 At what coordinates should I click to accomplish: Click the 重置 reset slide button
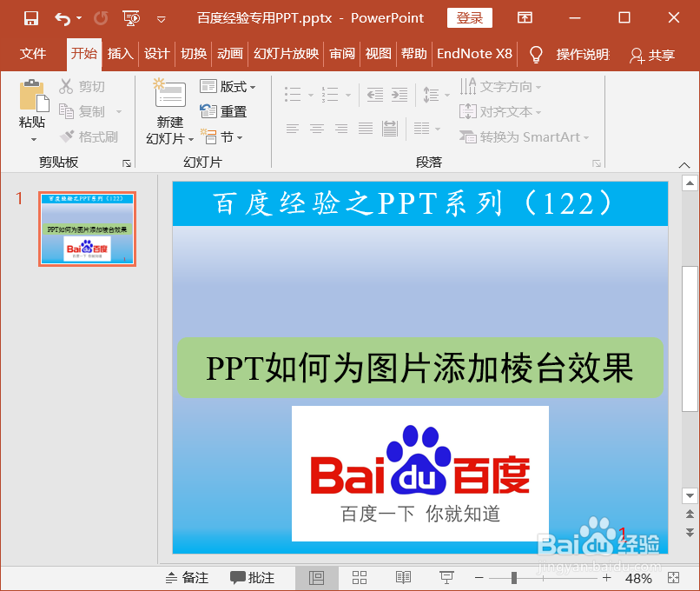coord(223,111)
